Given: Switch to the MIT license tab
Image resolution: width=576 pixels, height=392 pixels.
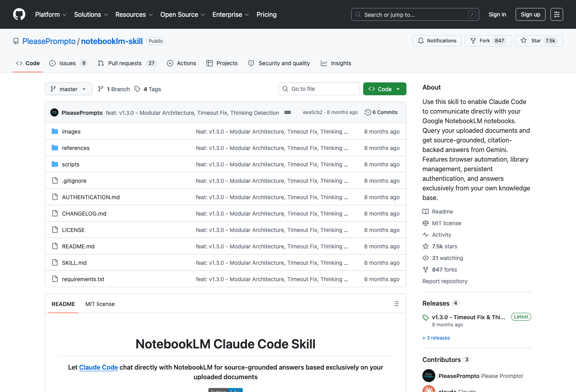Looking at the screenshot, I should (x=100, y=304).
